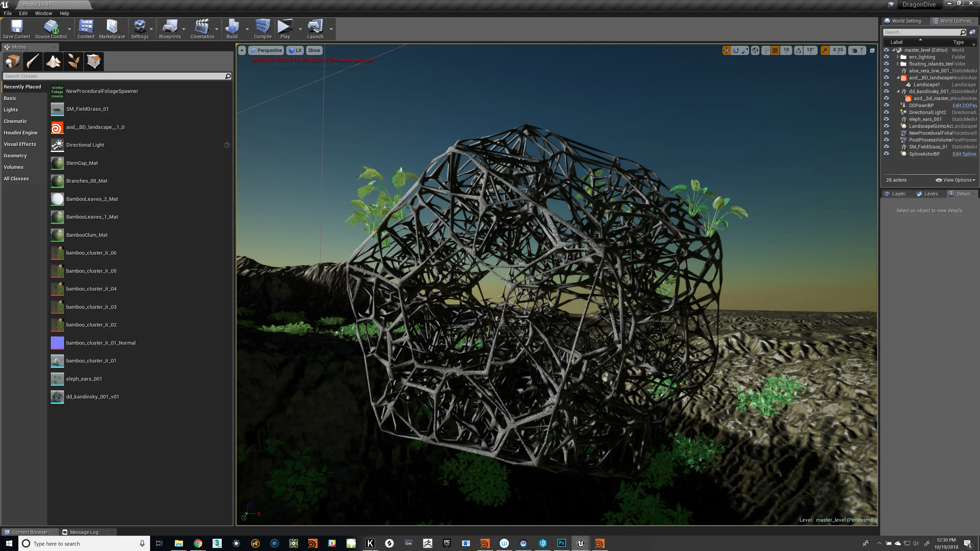Toggle rotation snapping in viewport toolbar
The height and width of the screenshot is (551, 980).
799,50
